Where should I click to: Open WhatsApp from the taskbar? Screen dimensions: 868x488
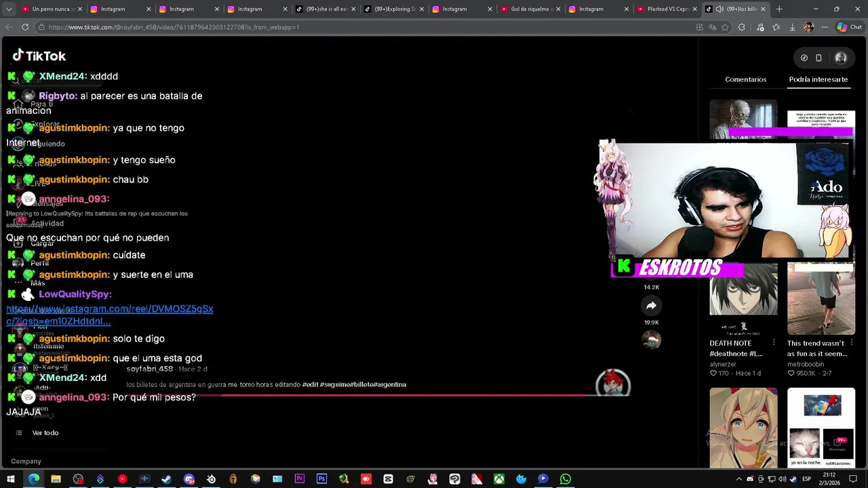coord(565,479)
